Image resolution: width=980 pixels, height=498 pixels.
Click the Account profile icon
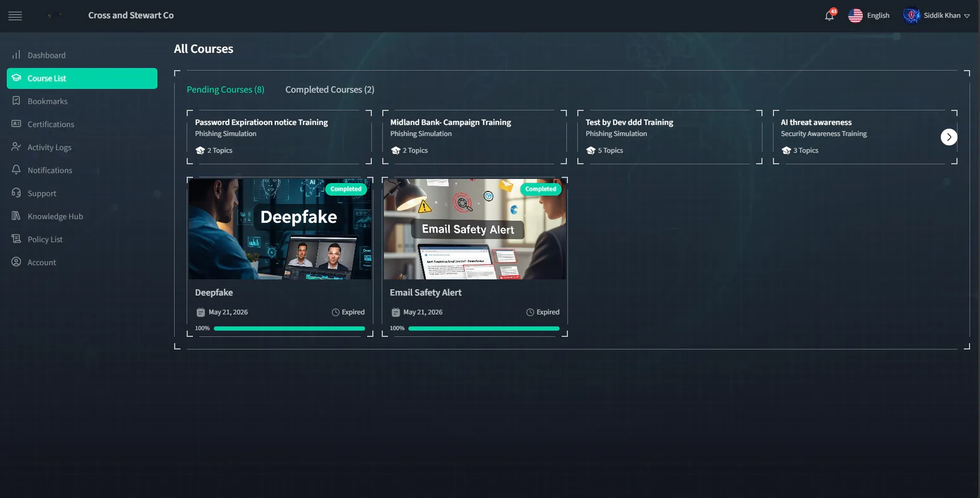(x=16, y=262)
